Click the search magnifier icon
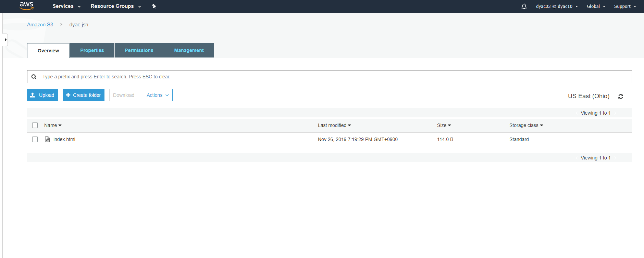Viewport: 644px width, 258px height. point(34,77)
